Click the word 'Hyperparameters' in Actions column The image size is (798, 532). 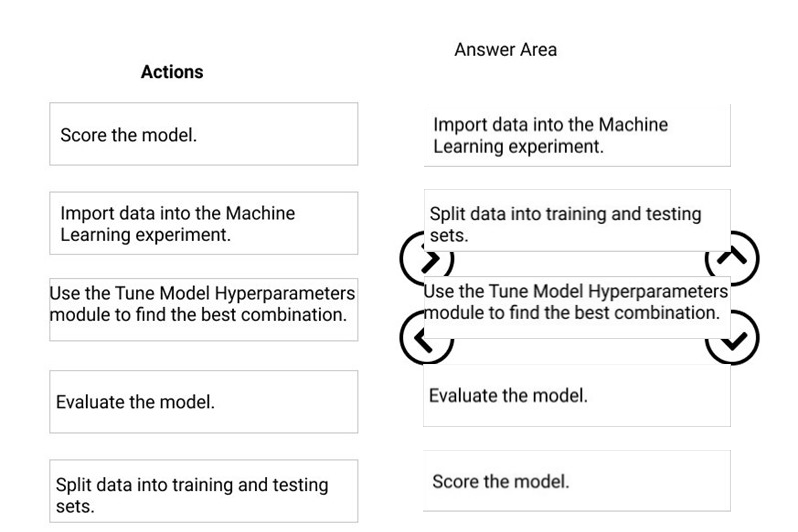click(285, 293)
